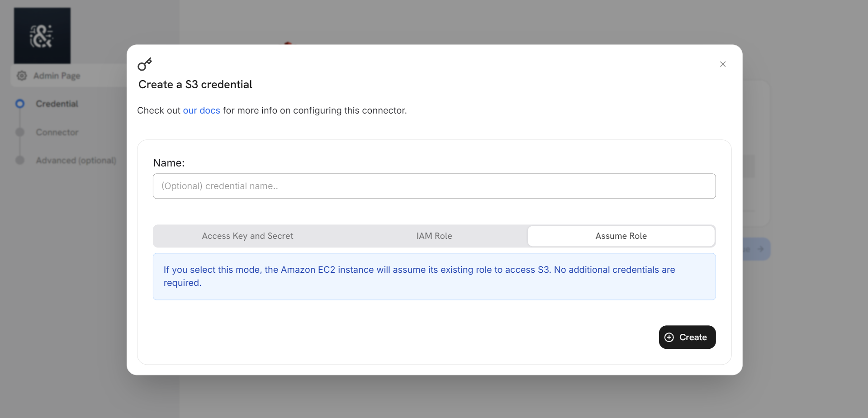Click the Credential step circle indicator
The height and width of the screenshot is (418, 868).
tap(20, 104)
